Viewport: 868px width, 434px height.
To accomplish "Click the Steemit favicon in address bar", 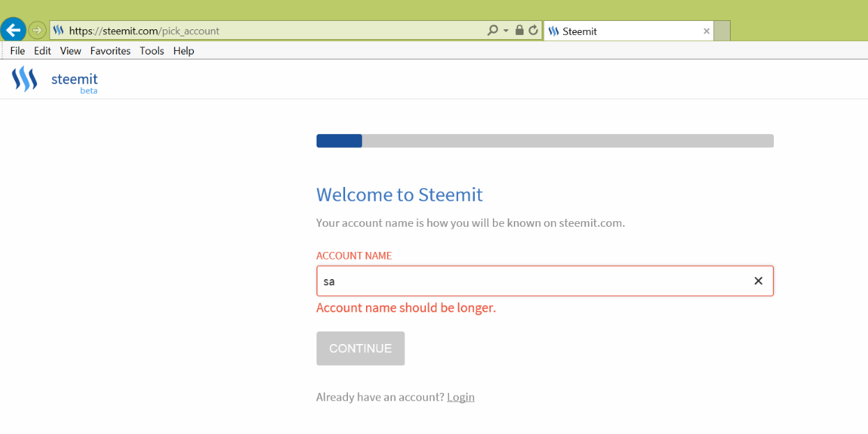I will point(59,31).
